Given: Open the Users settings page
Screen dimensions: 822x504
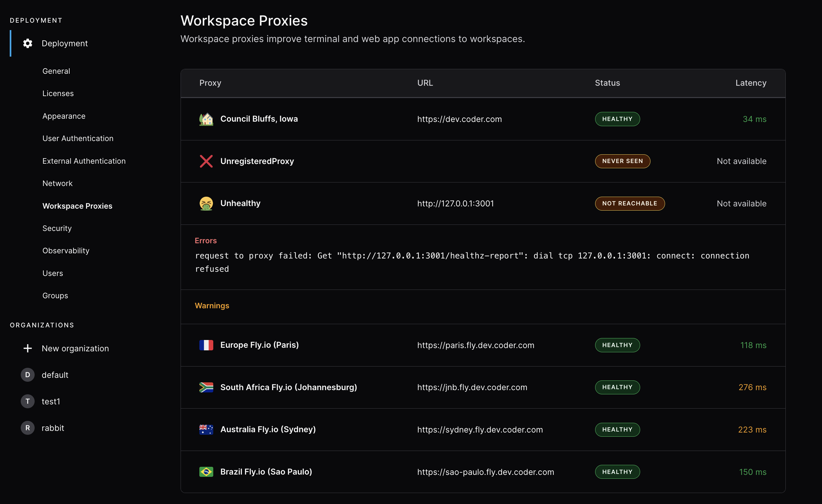Looking at the screenshot, I should point(52,273).
